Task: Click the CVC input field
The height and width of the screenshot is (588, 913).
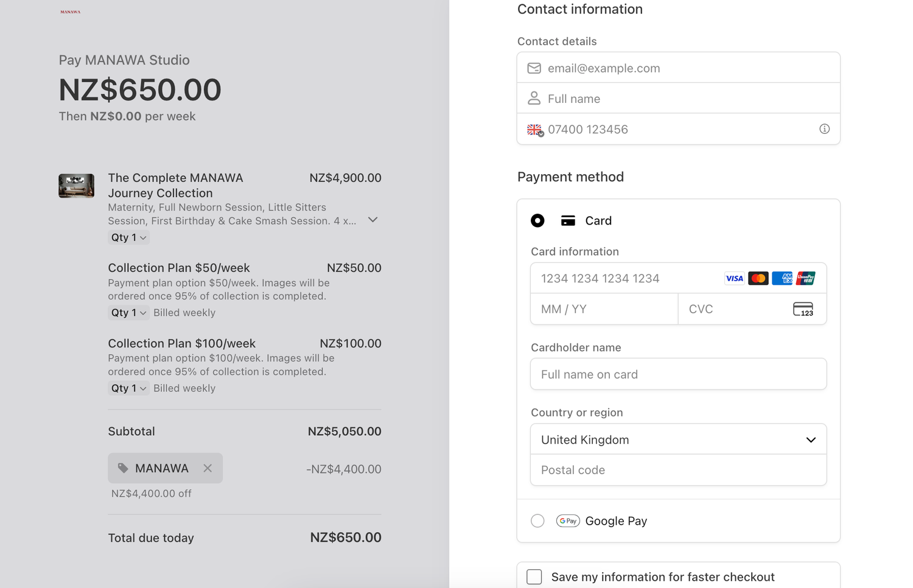Action: click(x=752, y=309)
